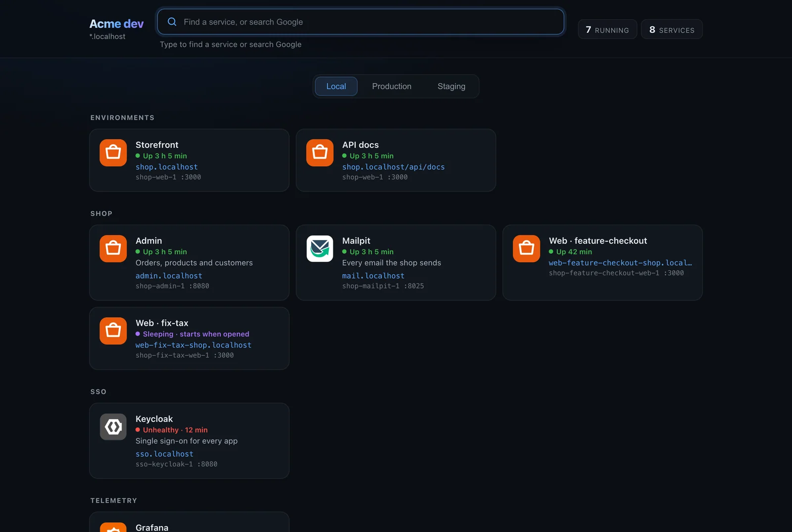Click the search magnifier icon
792x532 pixels.
[x=172, y=22]
